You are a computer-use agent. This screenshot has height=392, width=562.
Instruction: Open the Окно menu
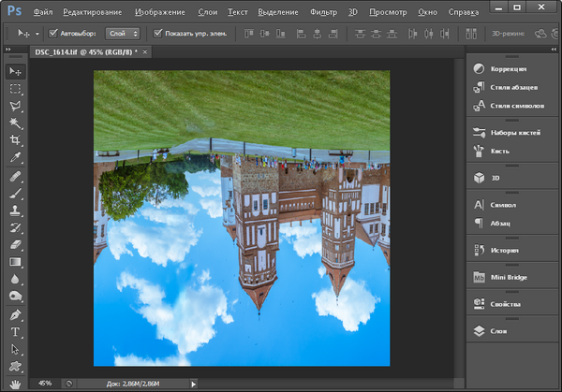click(427, 12)
